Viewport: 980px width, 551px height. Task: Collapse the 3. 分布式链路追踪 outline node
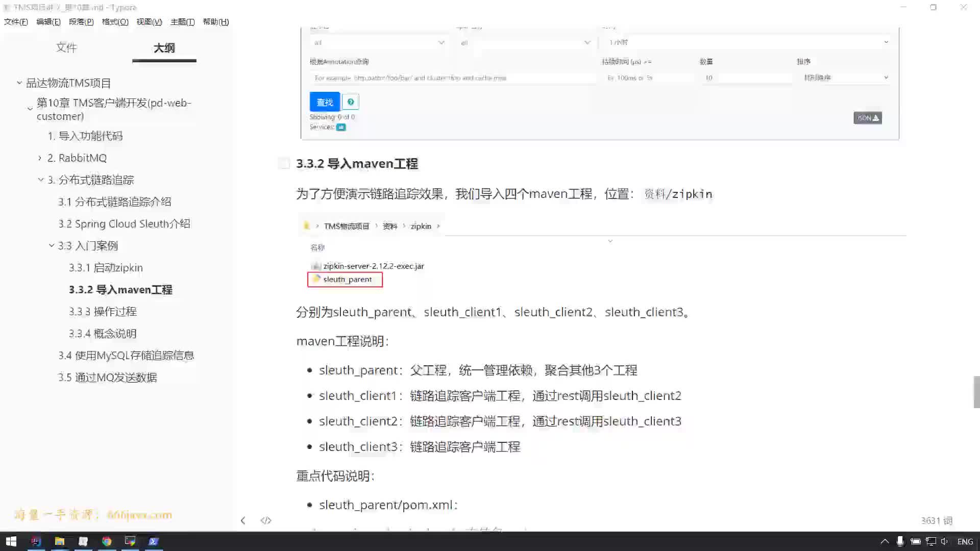click(x=40, y=180)
